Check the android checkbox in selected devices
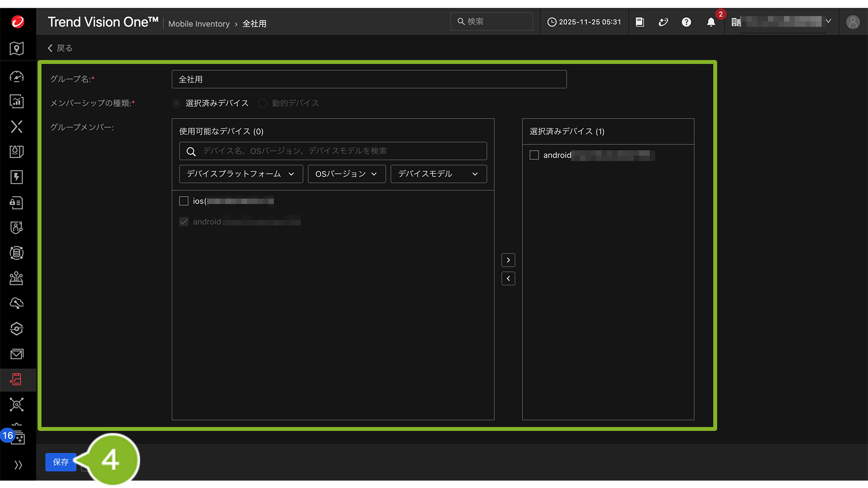The image size is (868, 488). (534, 155)
